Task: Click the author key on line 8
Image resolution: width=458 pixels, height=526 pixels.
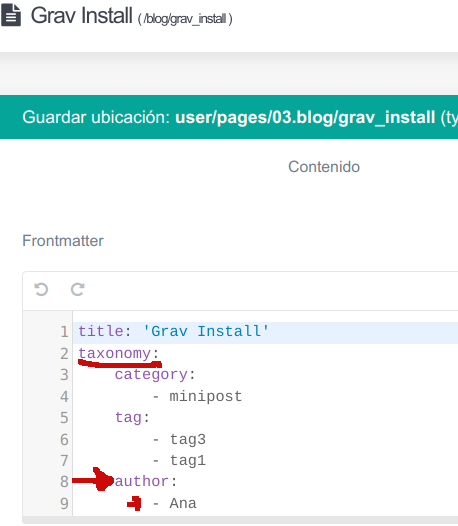Action: [142, 482]
